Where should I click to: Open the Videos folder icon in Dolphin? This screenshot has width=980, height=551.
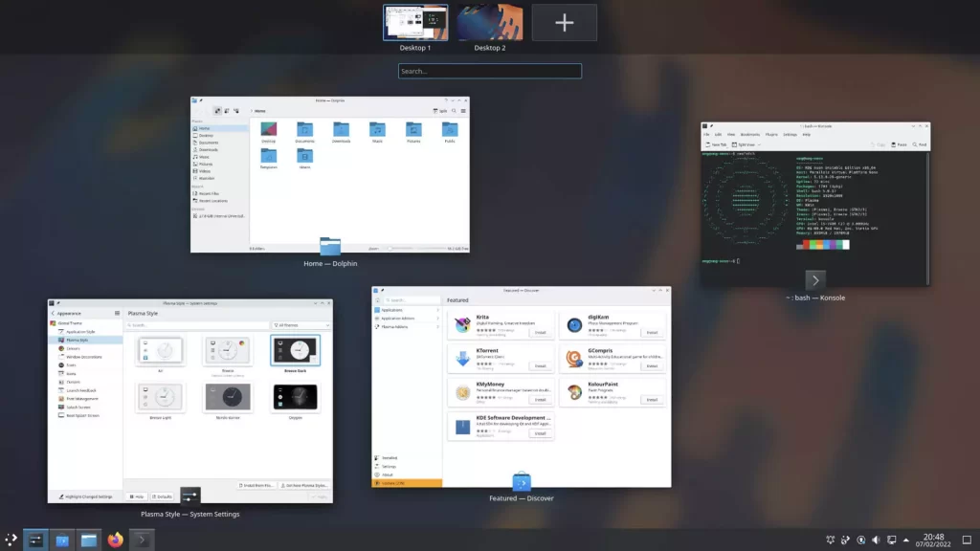coord(305,156)
